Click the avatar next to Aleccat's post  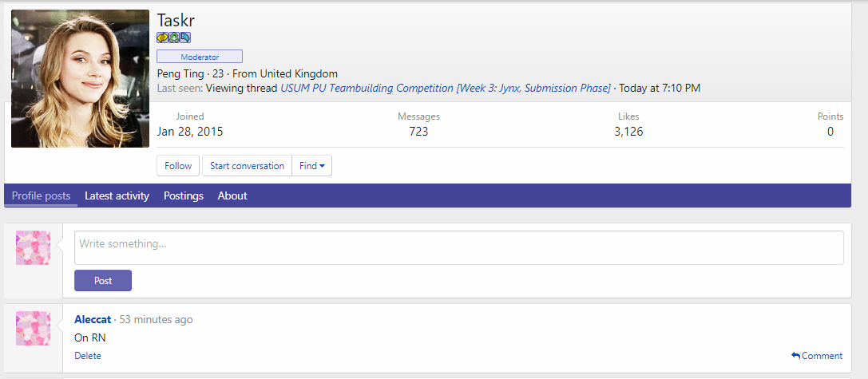pos(34,328)
